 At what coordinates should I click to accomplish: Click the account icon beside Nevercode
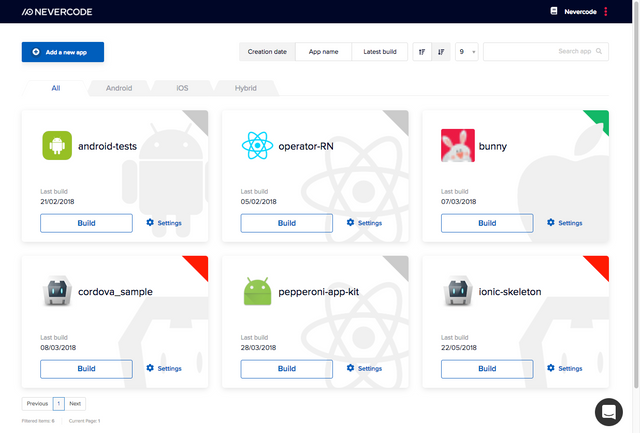point(554,11)
